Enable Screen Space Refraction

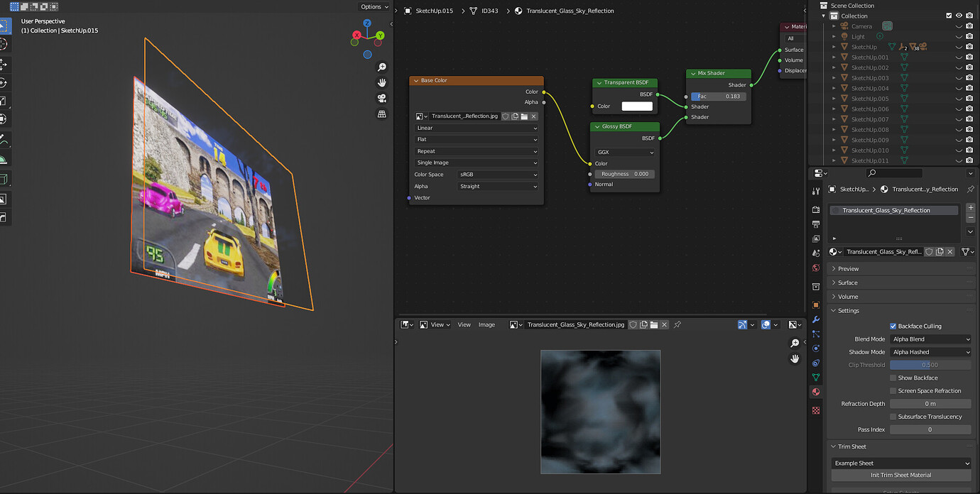point(893,390)
